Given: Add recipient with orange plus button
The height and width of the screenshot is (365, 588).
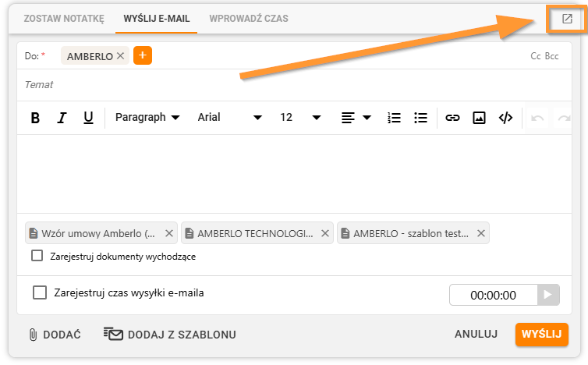Looking at the screenshot, I should pyautogui.click(x=143, y=55).
